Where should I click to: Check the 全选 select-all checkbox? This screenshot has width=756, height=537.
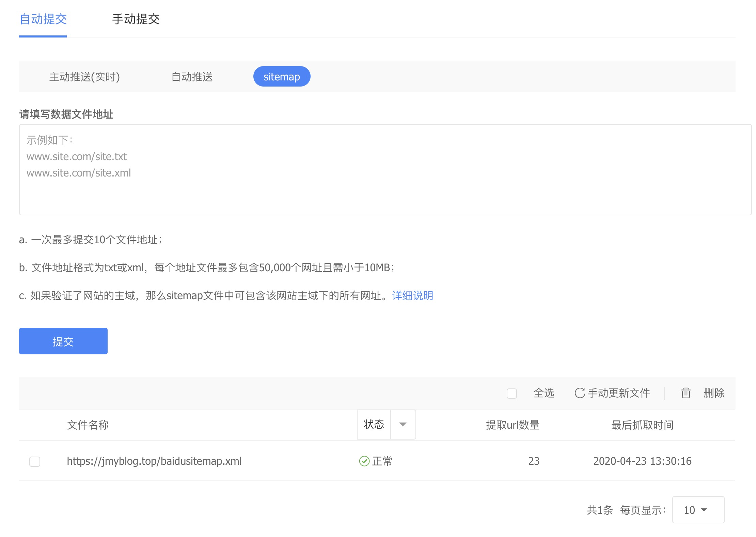(511, 393)
